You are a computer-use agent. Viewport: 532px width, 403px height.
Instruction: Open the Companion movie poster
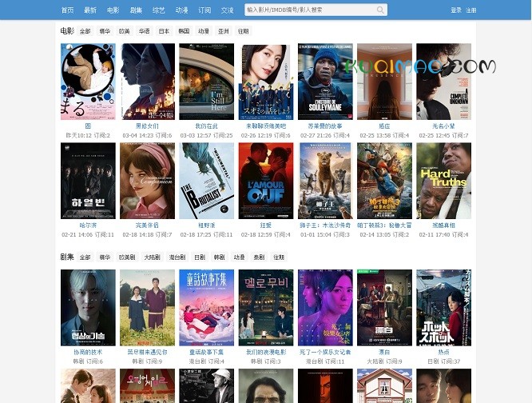click(x=147, y=181)
